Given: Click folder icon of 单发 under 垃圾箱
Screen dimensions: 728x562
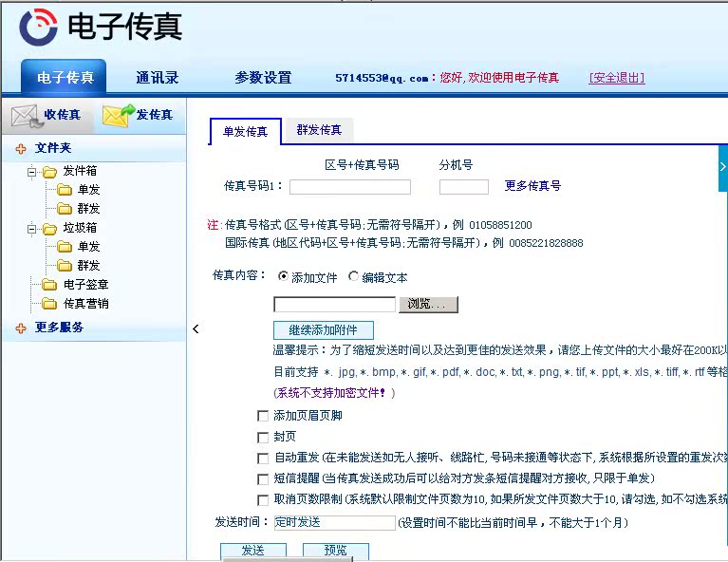Looking at the screenshot, I should tap(65, 247).
